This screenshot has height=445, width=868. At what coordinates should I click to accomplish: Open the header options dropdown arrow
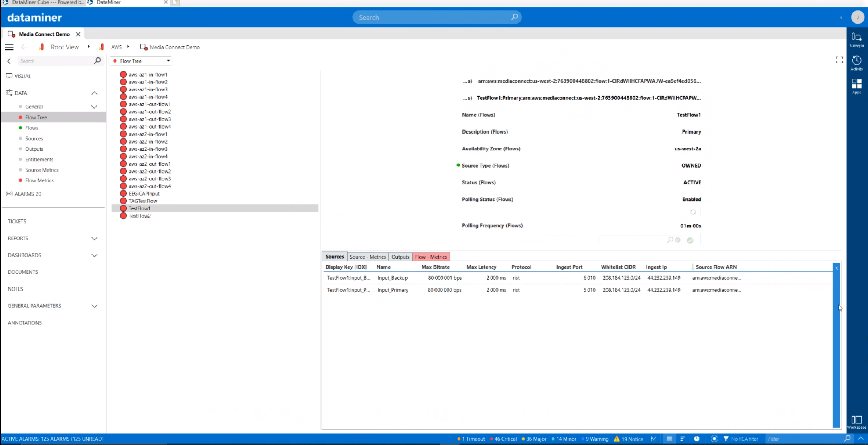coord(841,18)
